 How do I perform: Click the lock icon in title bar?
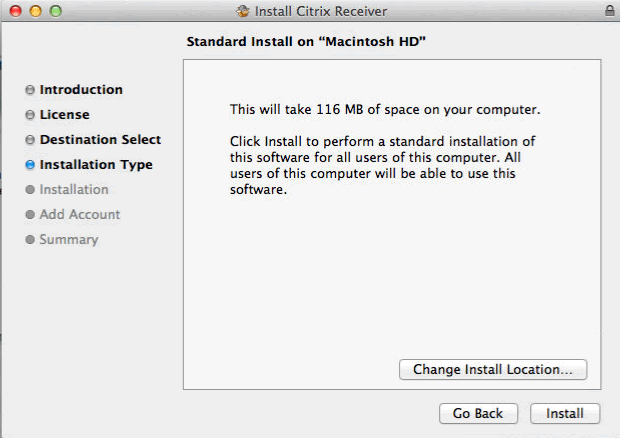coord(610,11)
